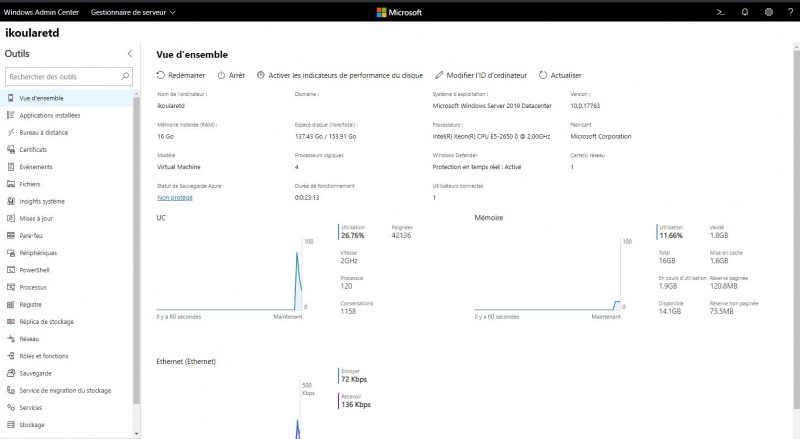Click the PowerShell tool icon
The height and width of the screenshot is (439, 800).
coord(11,270)
